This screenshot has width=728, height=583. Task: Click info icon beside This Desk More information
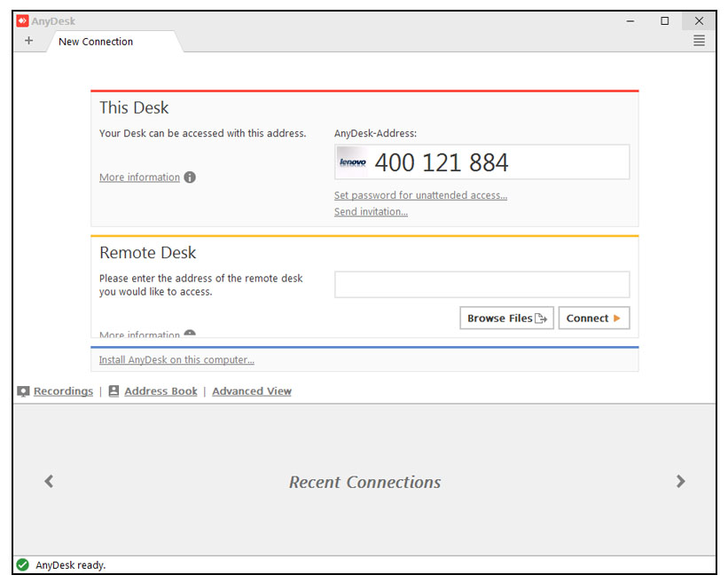(190, 177)
